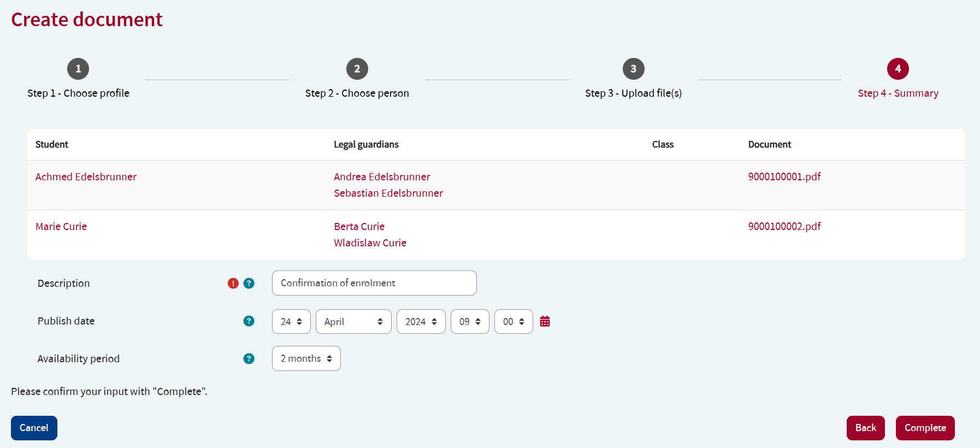Image resolution: width=980 pixels, height=448 pixels.
Task: Open the calendar date picker icon
Action: (x=545, y=321)
